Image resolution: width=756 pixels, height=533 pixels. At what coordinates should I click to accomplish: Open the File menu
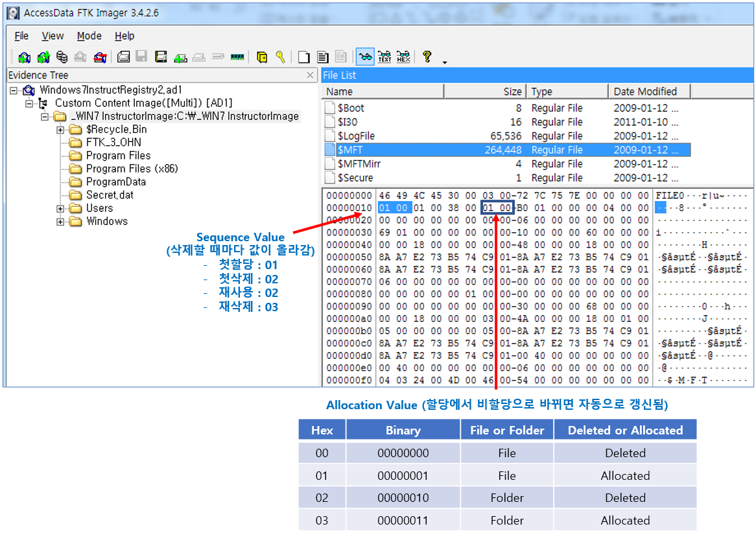tap(21, 36)
